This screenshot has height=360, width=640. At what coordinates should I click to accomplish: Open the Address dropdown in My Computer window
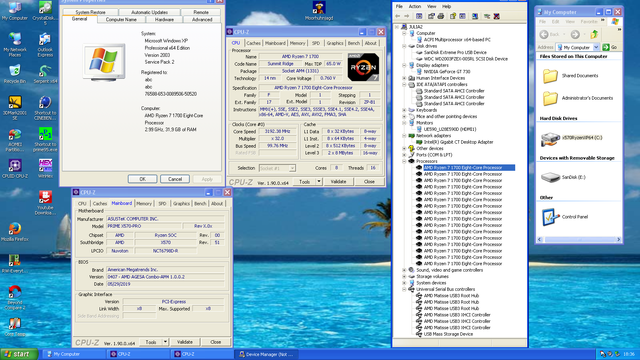[596, 47]
